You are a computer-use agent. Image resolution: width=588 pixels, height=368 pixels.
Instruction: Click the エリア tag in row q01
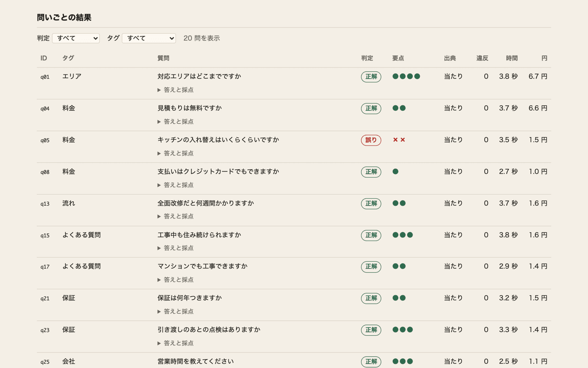coord(72,76)
